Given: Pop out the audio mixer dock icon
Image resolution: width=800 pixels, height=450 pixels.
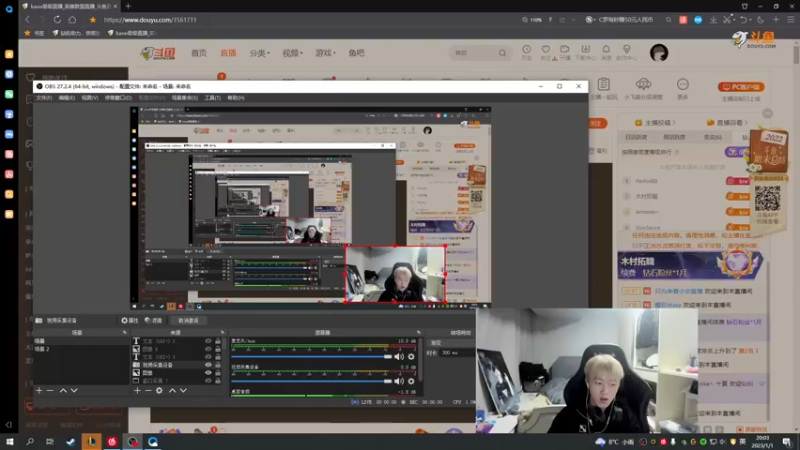Looking at the screenshot, I should [x=419, y=333].
